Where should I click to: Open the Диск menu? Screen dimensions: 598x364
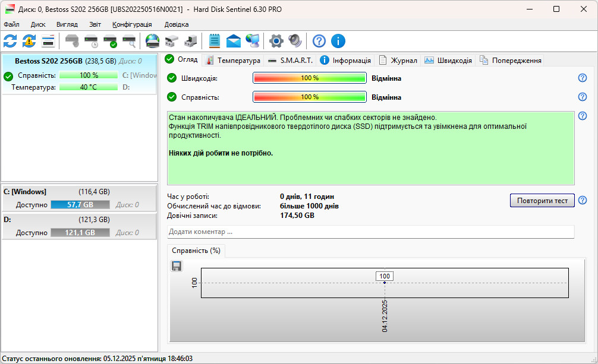pos(38,24)
